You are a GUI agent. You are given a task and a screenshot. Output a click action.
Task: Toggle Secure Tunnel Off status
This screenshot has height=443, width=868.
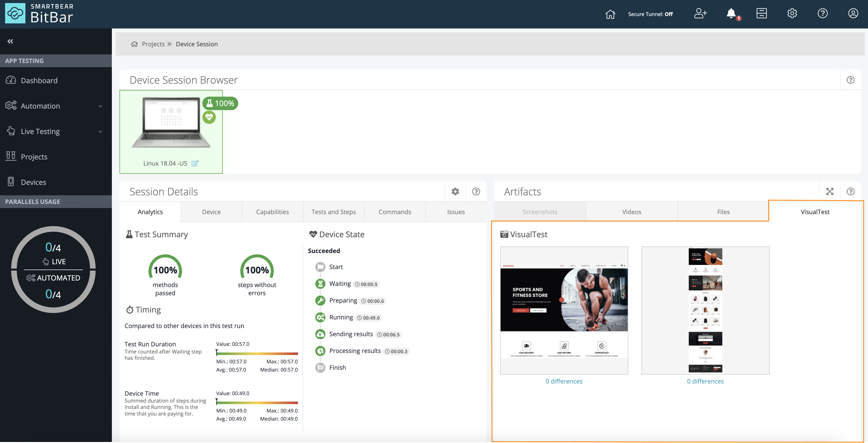[x=650, y=14]
